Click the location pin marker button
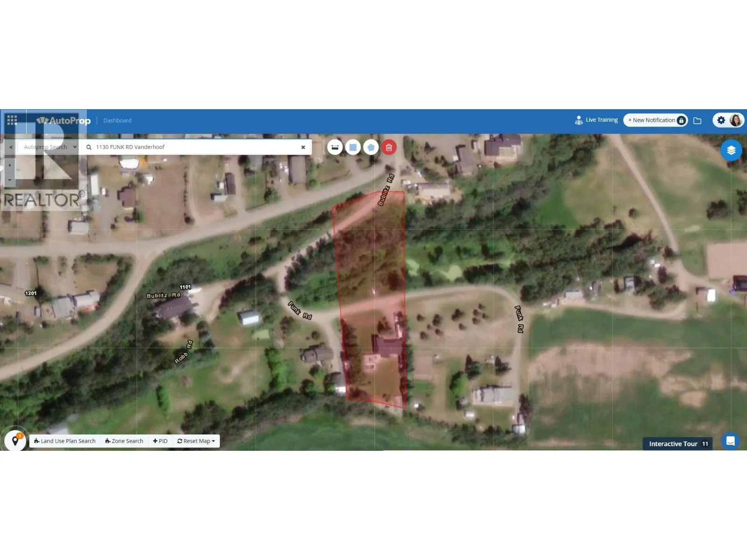 (15, 441)
